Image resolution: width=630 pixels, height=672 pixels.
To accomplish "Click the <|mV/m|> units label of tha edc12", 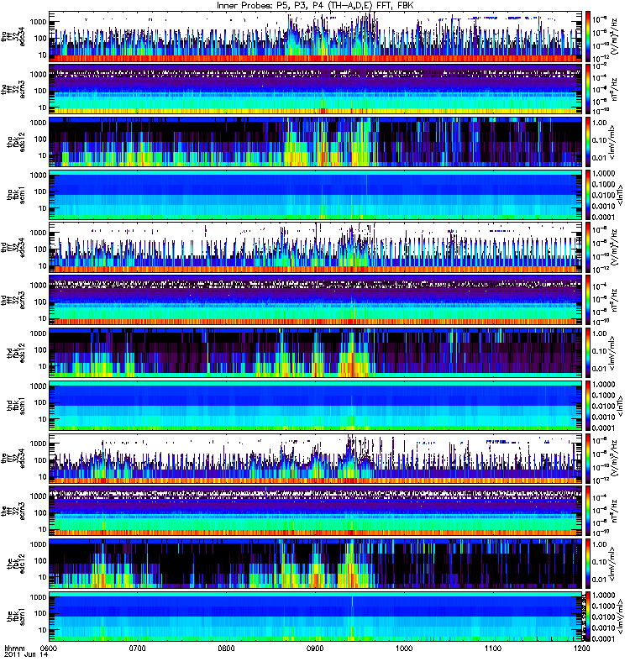I will point(612,142).
